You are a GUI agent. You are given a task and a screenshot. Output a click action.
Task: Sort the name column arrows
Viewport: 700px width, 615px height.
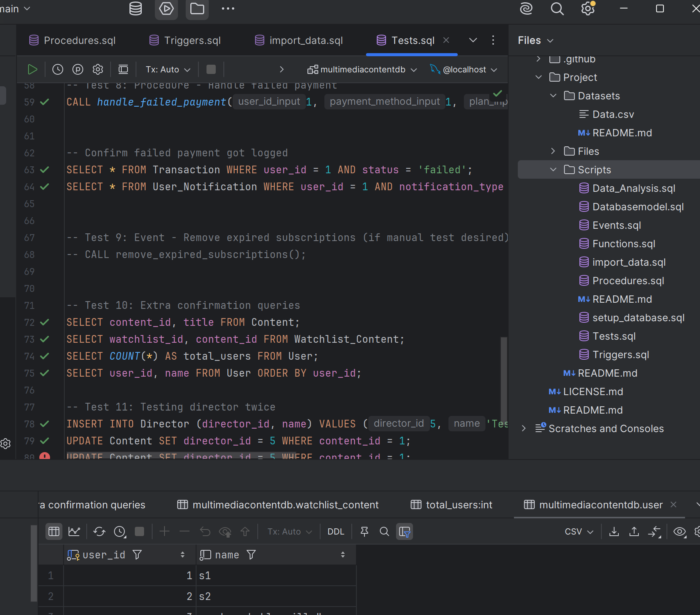[x=343, y=555]
